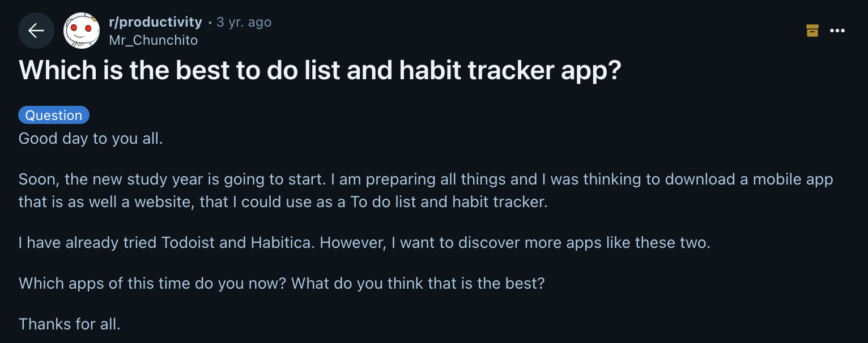
Task: Open the r/productivity subreddit avatar
Action: (82, 31)
